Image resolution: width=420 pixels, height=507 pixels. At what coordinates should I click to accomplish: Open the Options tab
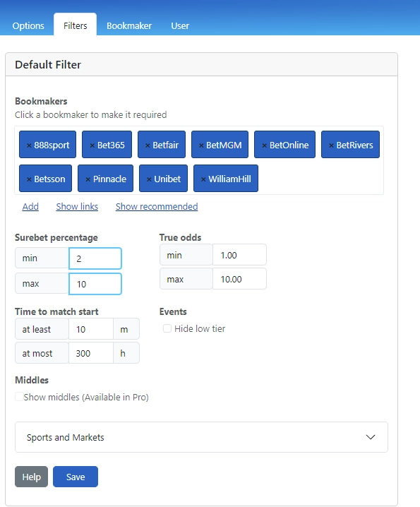(28, 25)
